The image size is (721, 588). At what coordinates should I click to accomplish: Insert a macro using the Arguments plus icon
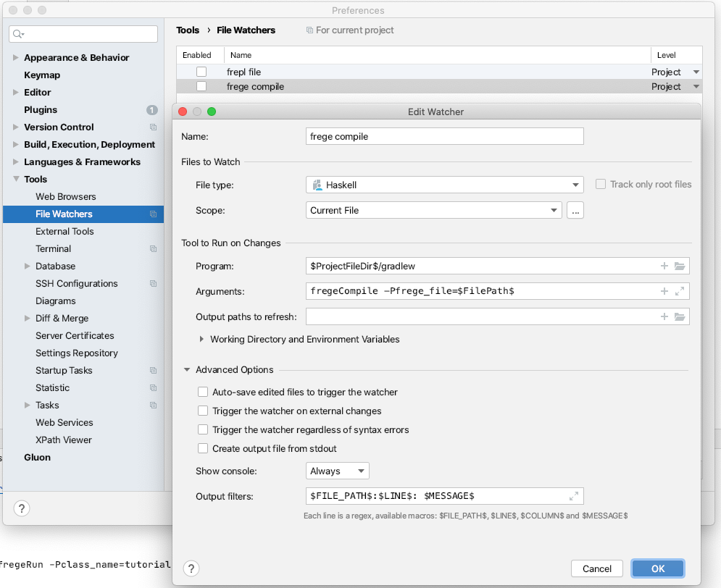coord(664,291)
